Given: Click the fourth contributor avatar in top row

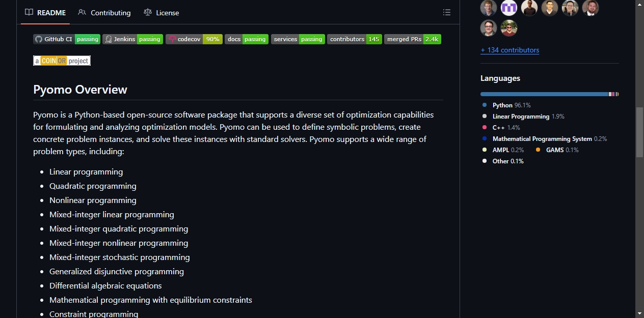Looking at the screenshot, I should point(550,8).
